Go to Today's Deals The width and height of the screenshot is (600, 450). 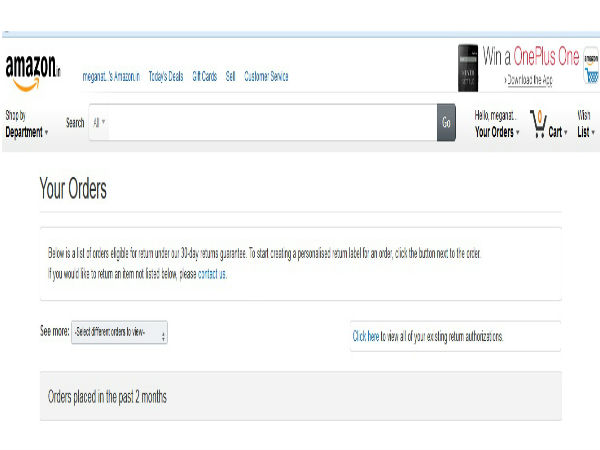click(165, 77)
